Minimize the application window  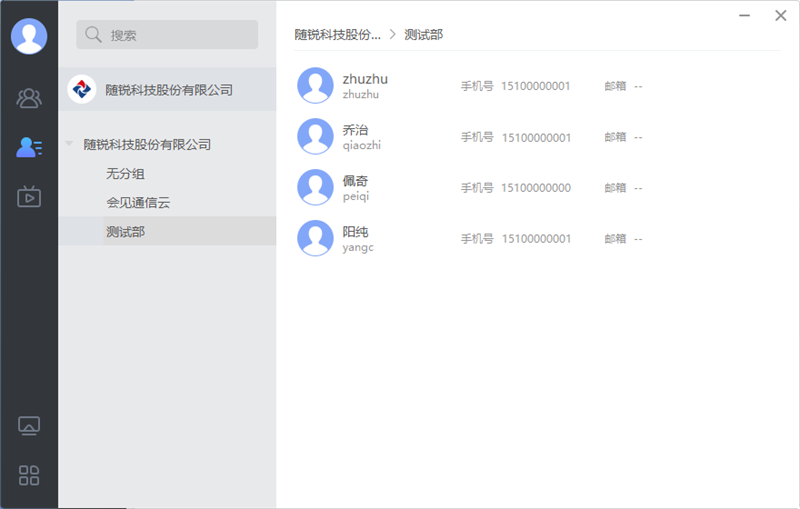(x=745, y=16)
